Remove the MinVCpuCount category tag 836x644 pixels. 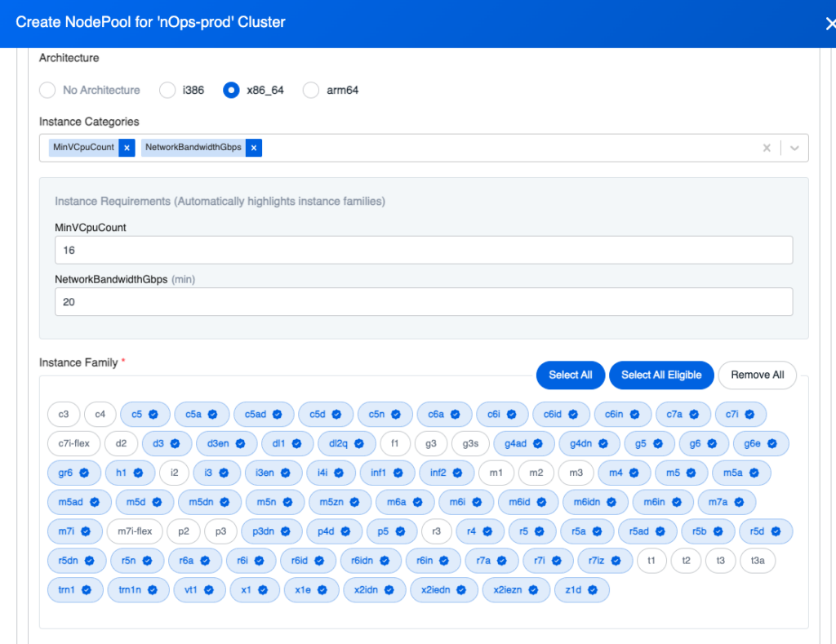[x=127, y=148]
